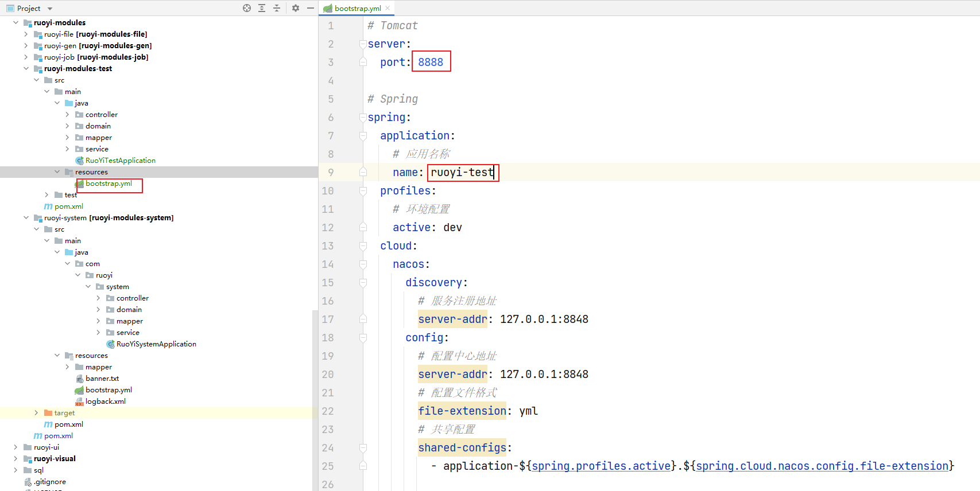Open the Project view dropdown arrow
Viewport: 980px width, 491px height.
[x=50, y=9]
